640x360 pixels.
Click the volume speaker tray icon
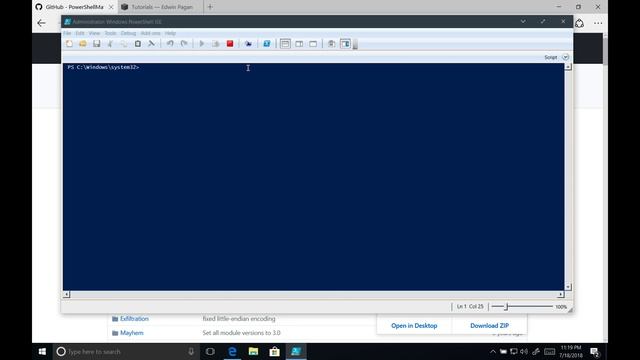pyautogui.click(x=524, y=351)
